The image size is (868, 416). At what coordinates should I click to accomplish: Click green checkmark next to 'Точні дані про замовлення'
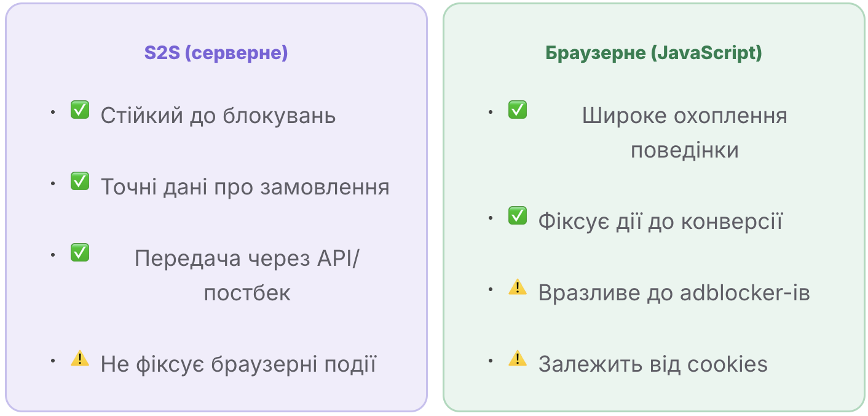[x=80, y=182]
